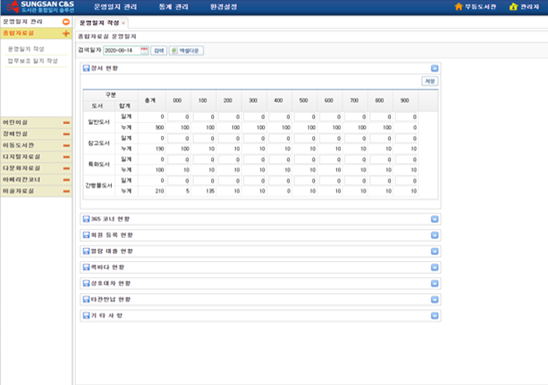Click the 일반도서 row label
This screenshot has height=385, width=548.
[99, 122]
